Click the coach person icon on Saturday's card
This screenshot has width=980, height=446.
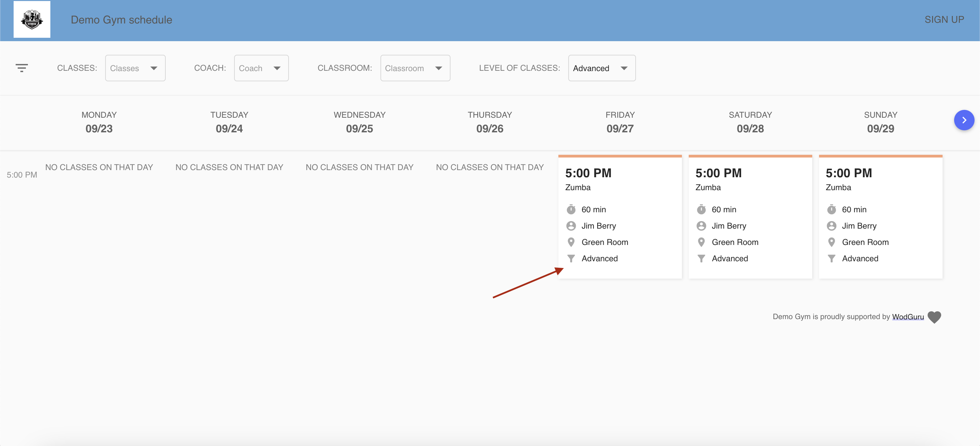(701, 226)
